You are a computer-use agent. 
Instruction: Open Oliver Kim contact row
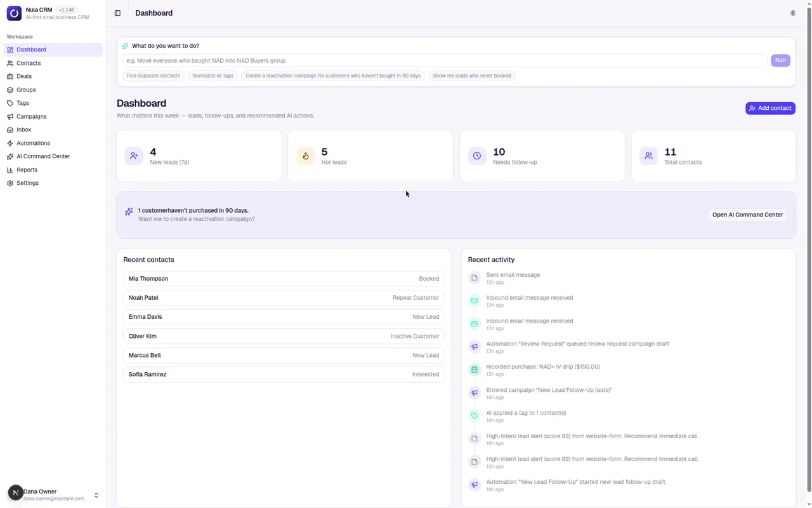[284, 337]
